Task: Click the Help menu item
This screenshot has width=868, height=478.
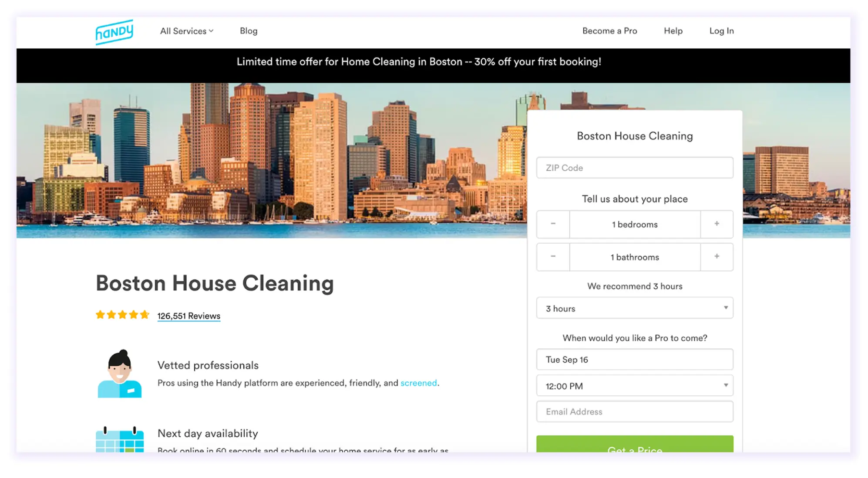Action: tap(673, 31)
